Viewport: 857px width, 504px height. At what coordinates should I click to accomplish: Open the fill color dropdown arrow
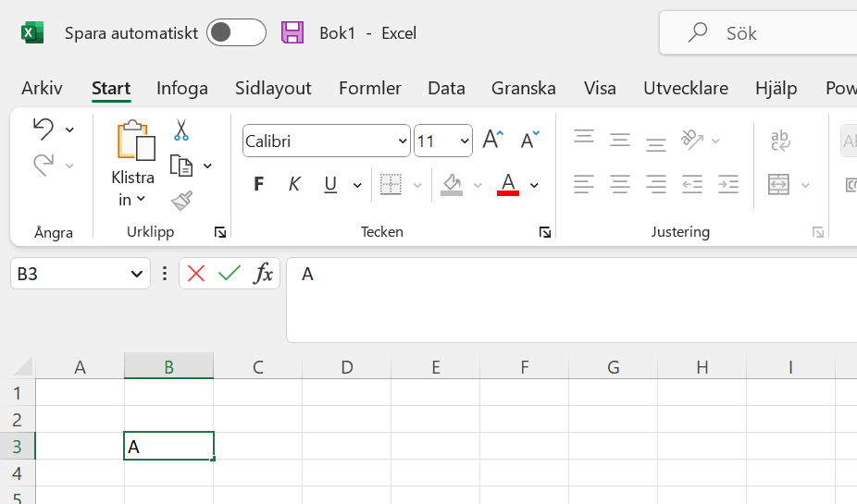coord(478,186)
